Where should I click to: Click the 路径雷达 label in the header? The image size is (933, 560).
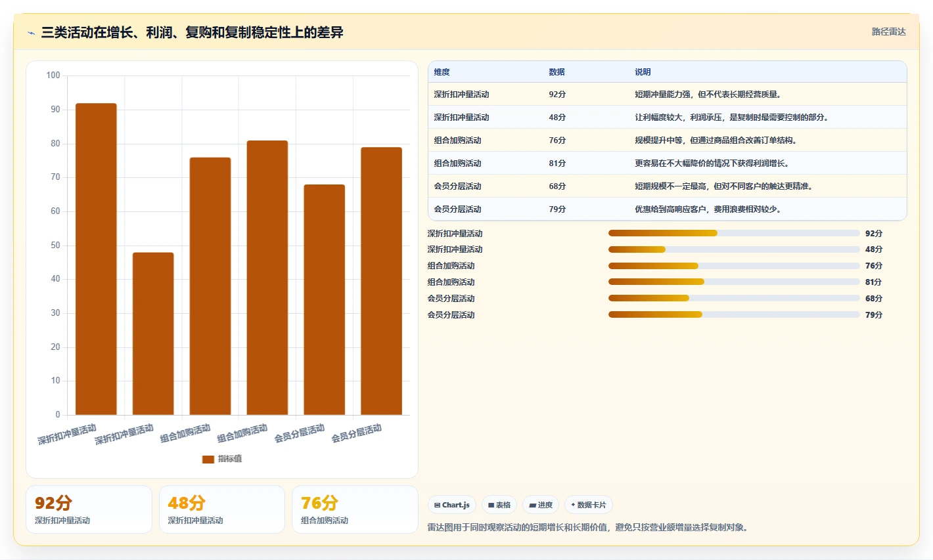click(x=888, y=32)
